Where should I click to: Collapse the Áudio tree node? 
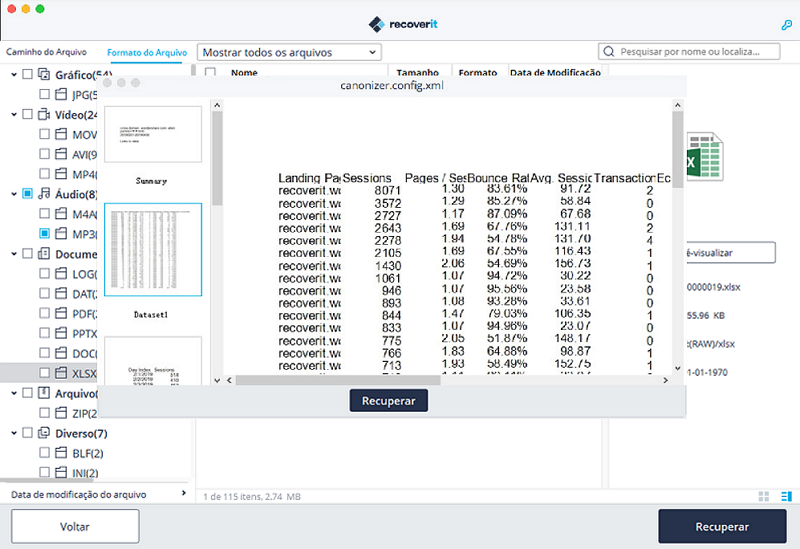click(14, 194)
